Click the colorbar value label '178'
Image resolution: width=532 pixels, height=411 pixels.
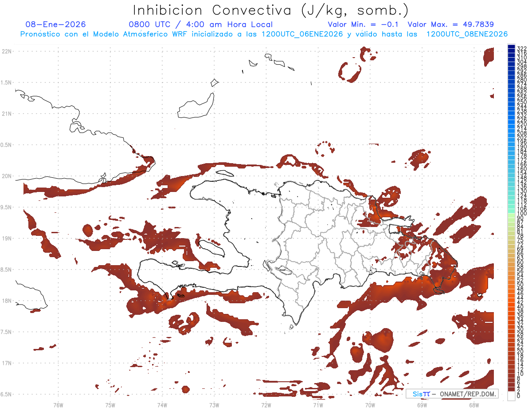pyautogui.click(x=521, y=156)
